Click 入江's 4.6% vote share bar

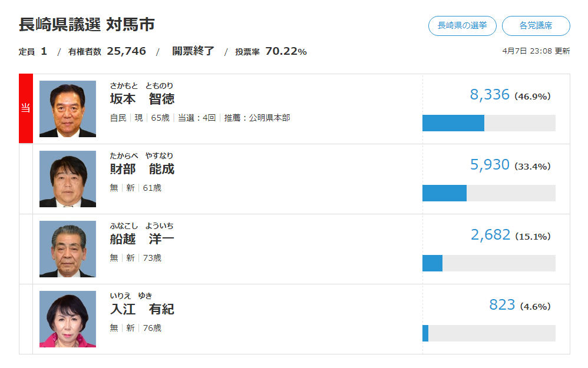click(425, 333)
